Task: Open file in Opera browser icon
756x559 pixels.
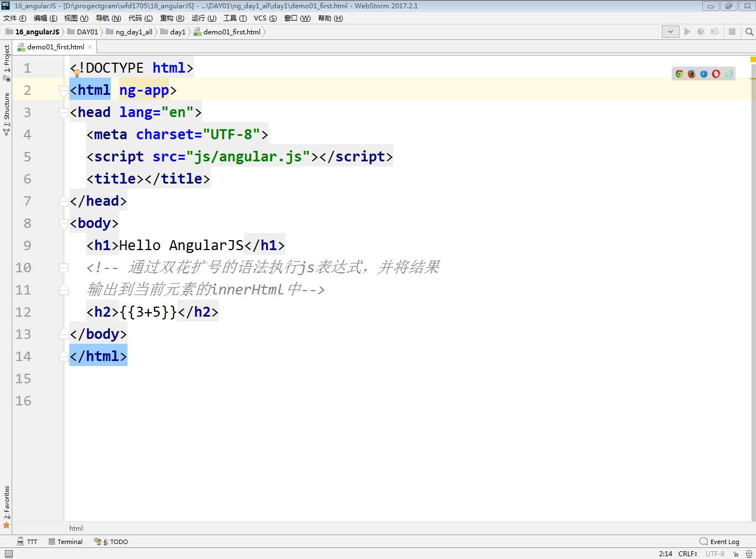Action: (x=716, y=74)
